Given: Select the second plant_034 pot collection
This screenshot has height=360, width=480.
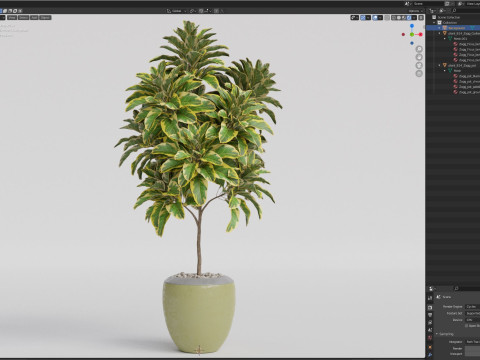Looking at the screenshot, I should pyautogui.click(x=461, y=65).
